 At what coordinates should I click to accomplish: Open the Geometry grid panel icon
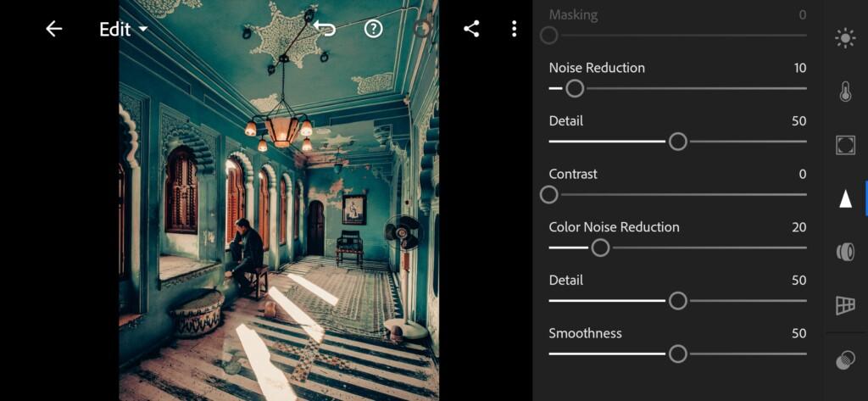point(845,305)
